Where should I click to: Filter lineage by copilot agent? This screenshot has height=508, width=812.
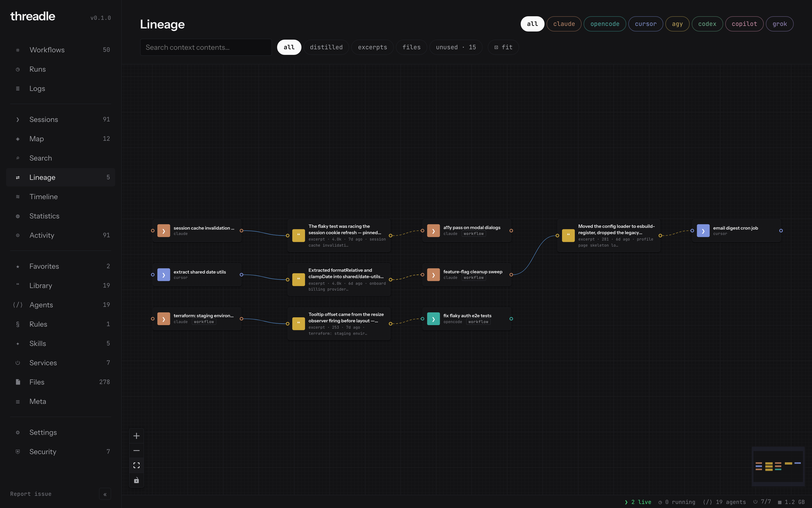click(x=744, y=24)
